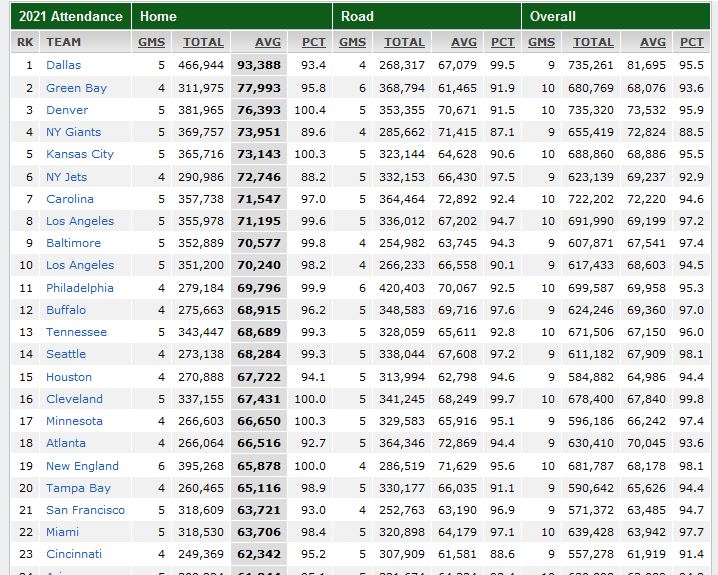
Task: Select Denver overall average 73,532
Action: [x=646, y=110]
